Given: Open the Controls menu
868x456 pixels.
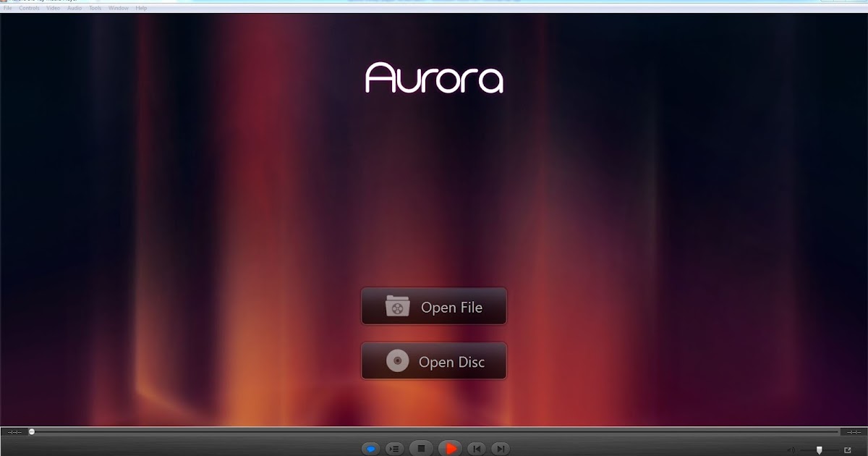Looking at the screenshot, I should (x=30, y=8).
